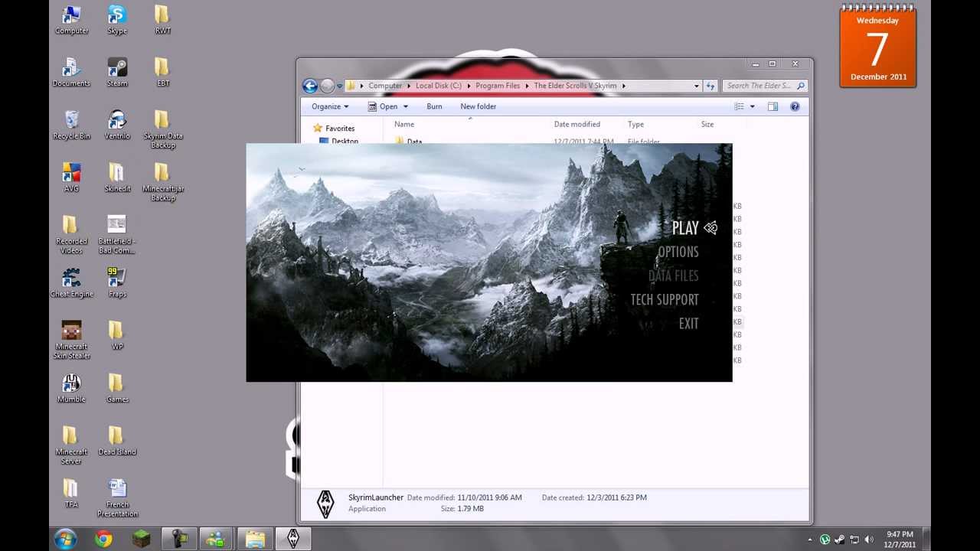Open the French Presentation document icon
The height and width of the screenshot is (551, 980).
tap(117, 498)
